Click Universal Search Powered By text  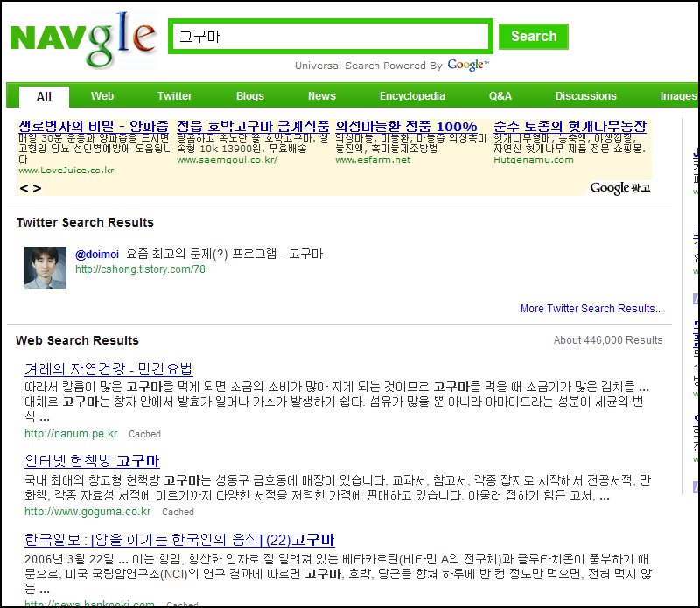click(368, 66)
